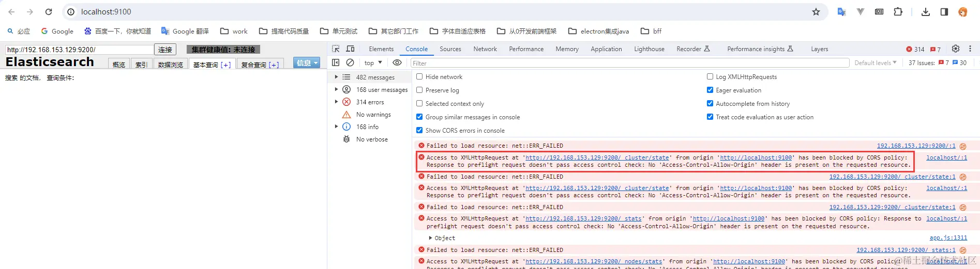Open the Application tab

606,49
